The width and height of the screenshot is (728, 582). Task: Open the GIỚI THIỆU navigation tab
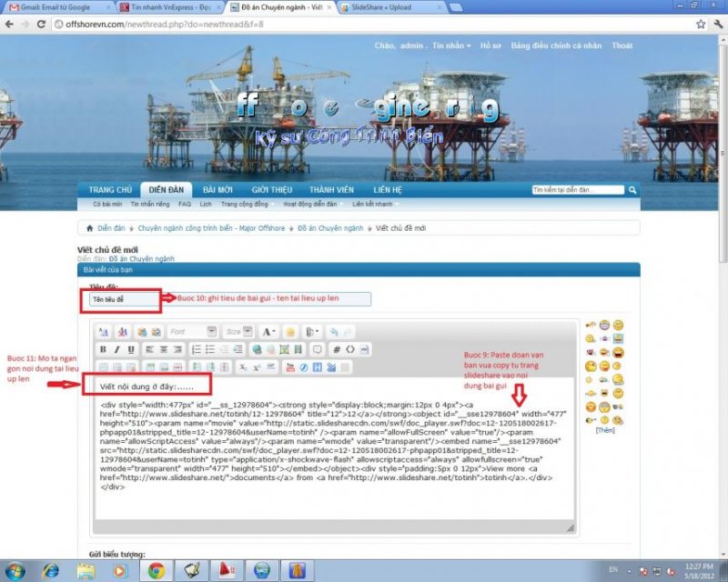(272, 190)
